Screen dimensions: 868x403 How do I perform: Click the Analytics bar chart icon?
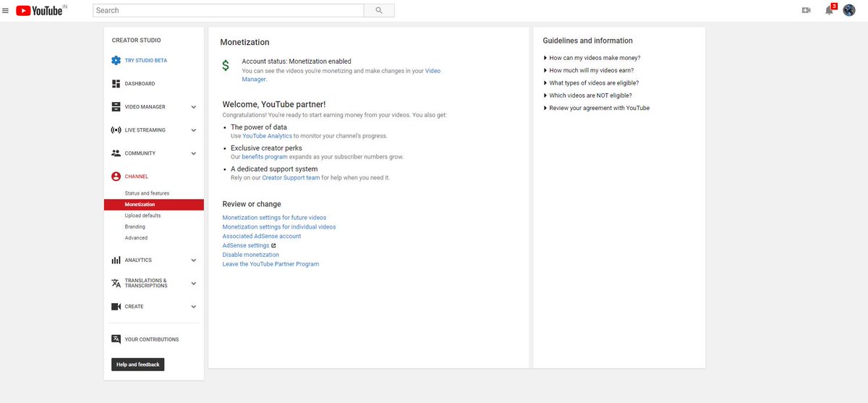116,260
